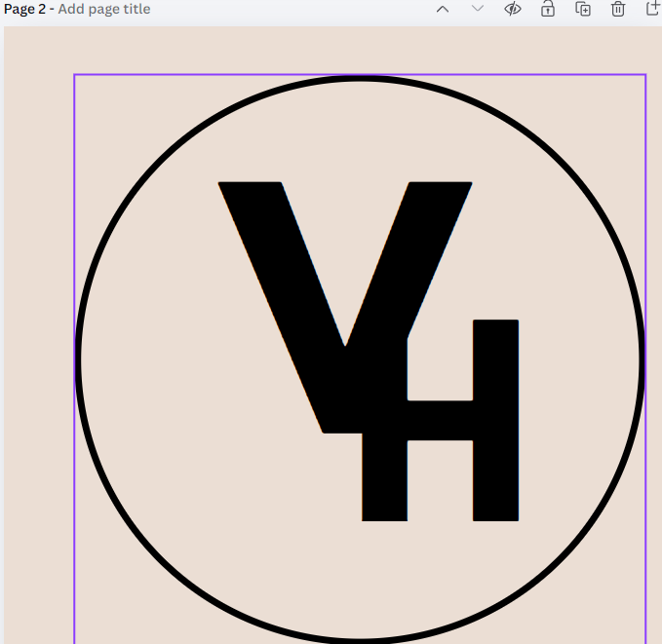
Task: Hide the page using the eye icon
Action: point(513,9)
